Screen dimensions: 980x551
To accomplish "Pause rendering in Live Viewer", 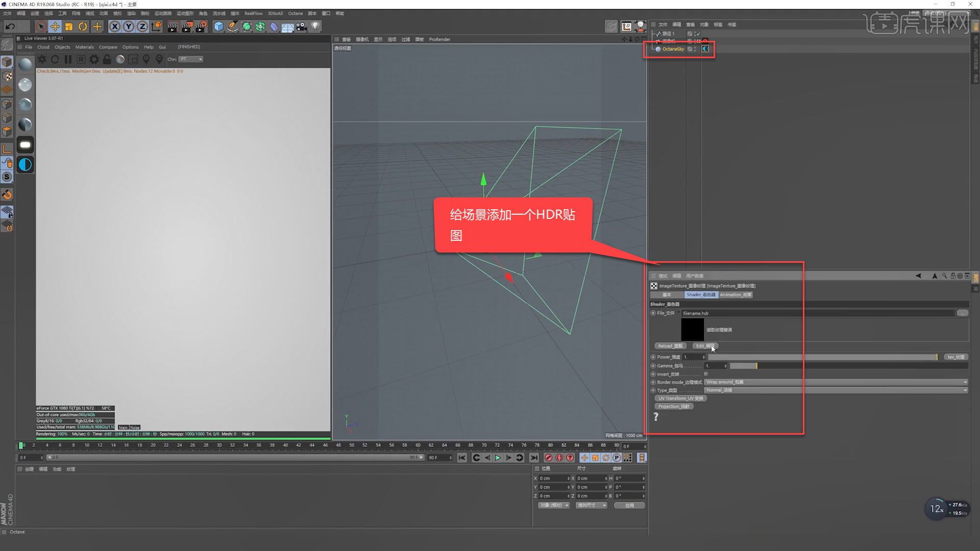I will point(68,59).
